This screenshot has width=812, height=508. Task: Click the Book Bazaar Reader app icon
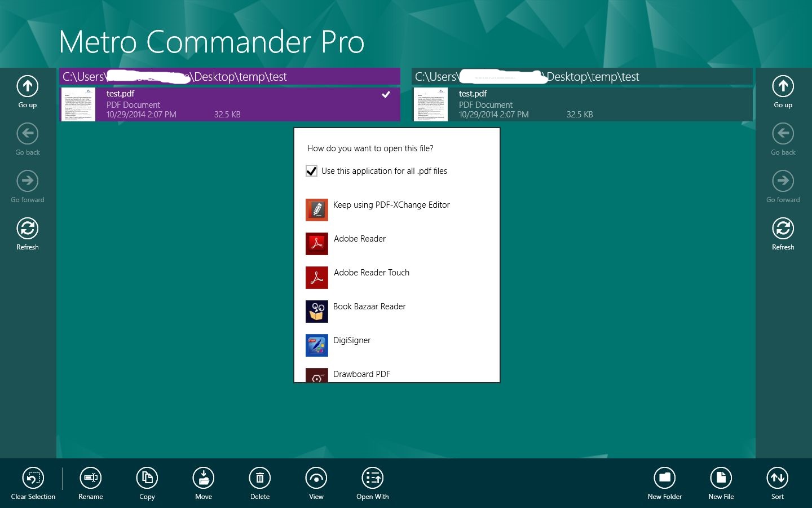[317, 312]
